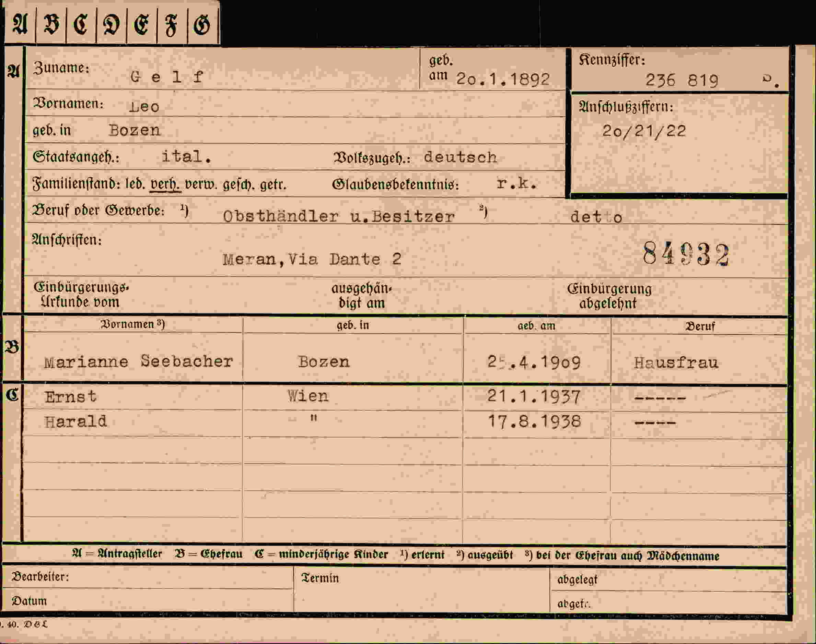The width and height of the screenshot is (816, 644).
Task: Select index tab letter E at top
Action: tap(142, 24)
